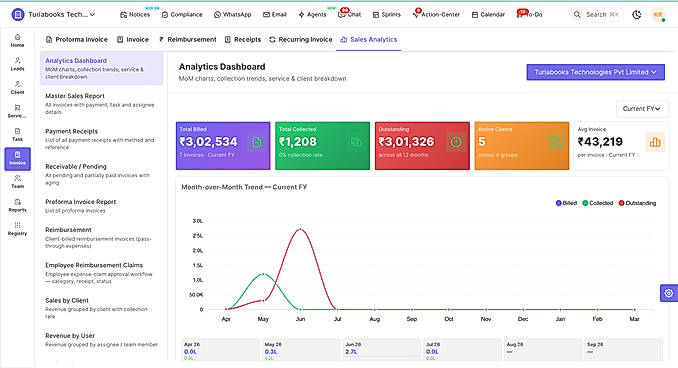Click the Search field

click(x=596, y=15)
